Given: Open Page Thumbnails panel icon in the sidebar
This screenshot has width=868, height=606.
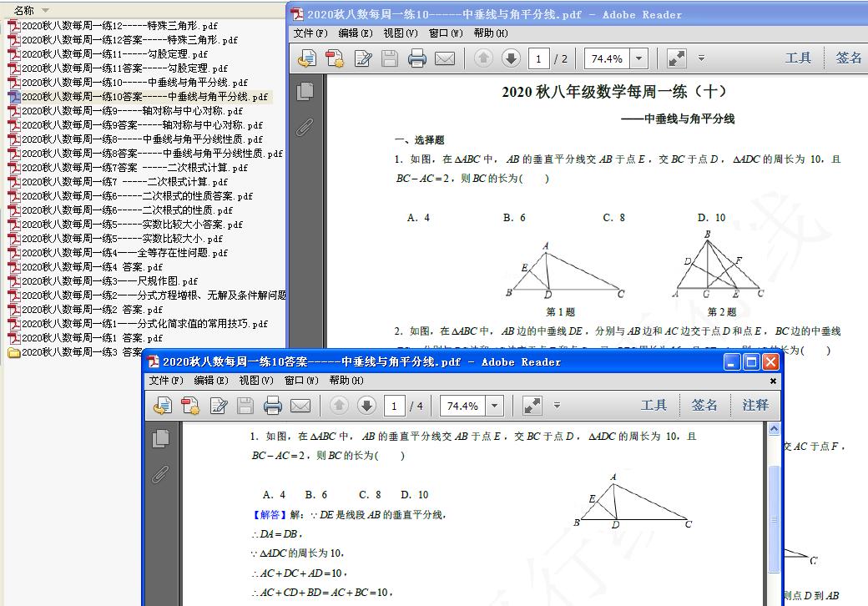Looking at the screenshot, I should point(305,92).
